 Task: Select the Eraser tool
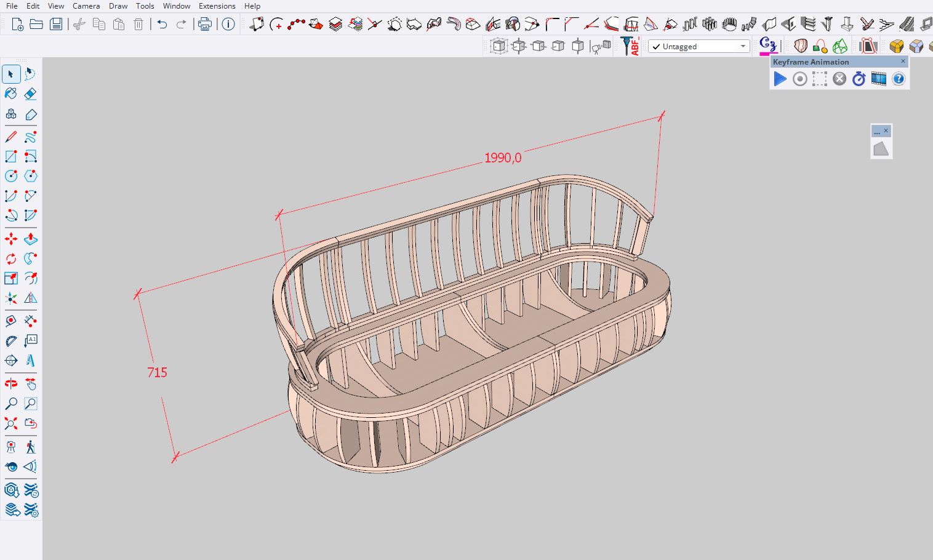(x=30, y=94)
